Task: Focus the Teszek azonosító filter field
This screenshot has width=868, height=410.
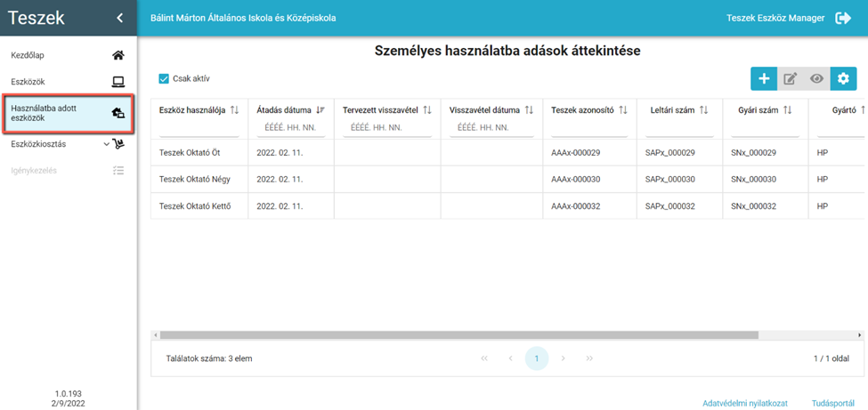Action: 589,128
